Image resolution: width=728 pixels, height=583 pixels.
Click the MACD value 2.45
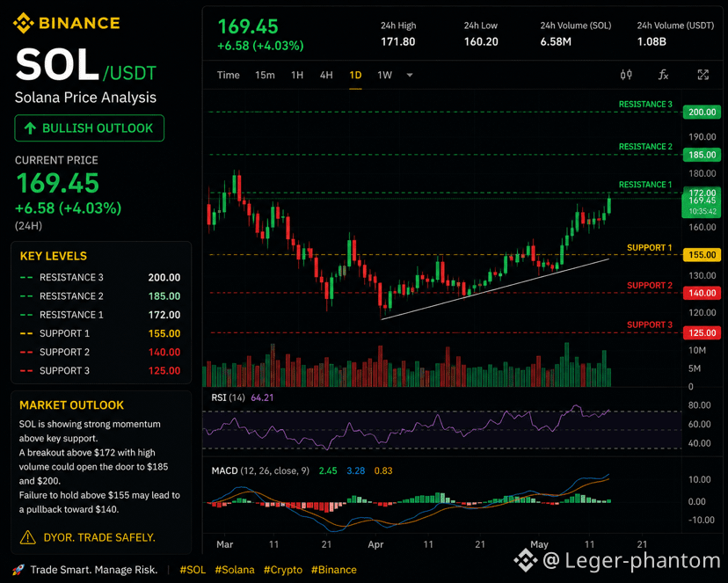pyautogui.click(x=328, y=471)
